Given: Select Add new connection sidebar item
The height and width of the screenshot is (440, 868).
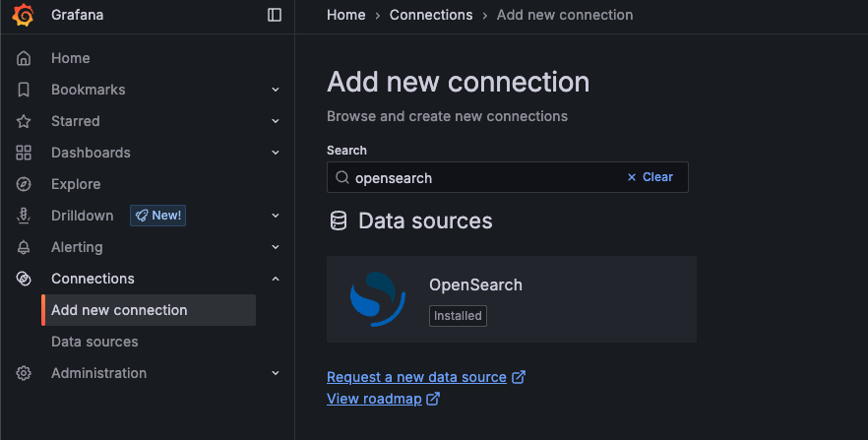Looking at the screenshot, I should pos(149,310).
